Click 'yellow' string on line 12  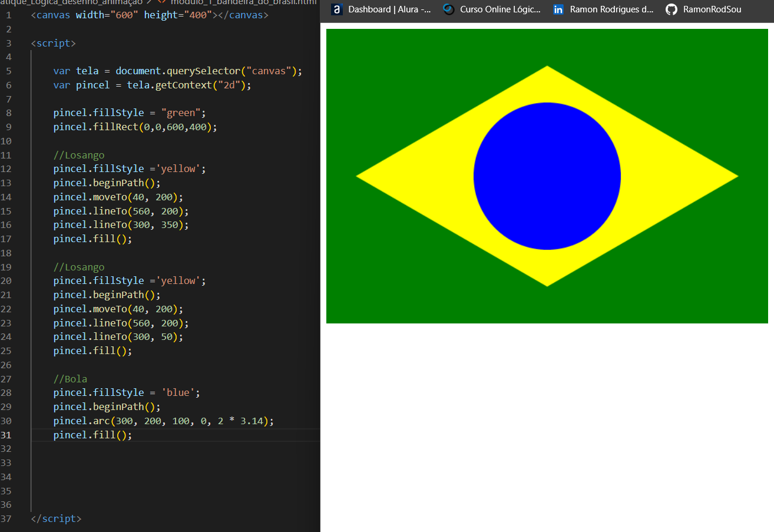(x=178, y=168)
